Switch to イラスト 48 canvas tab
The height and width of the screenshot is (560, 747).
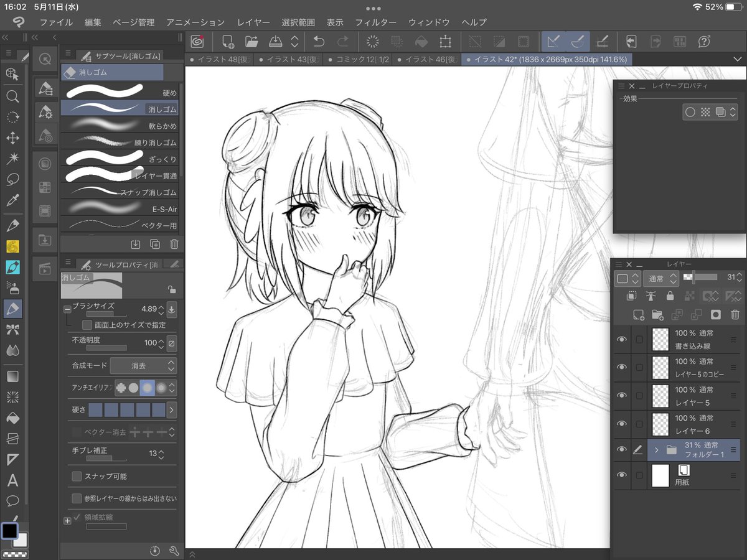click(x=219, y=59)
